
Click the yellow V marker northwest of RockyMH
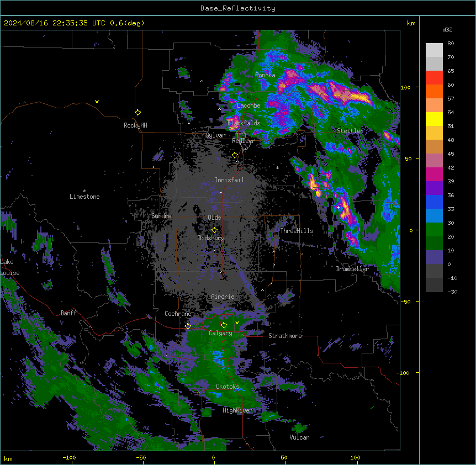(x=97, y=102)
